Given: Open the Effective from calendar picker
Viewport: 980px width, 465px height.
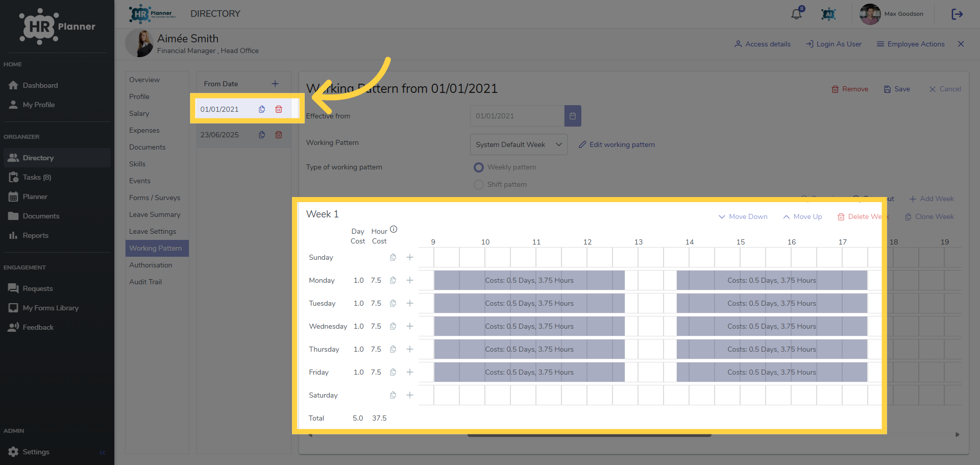Looking at the screenshot, I should [x=573, y=116].
